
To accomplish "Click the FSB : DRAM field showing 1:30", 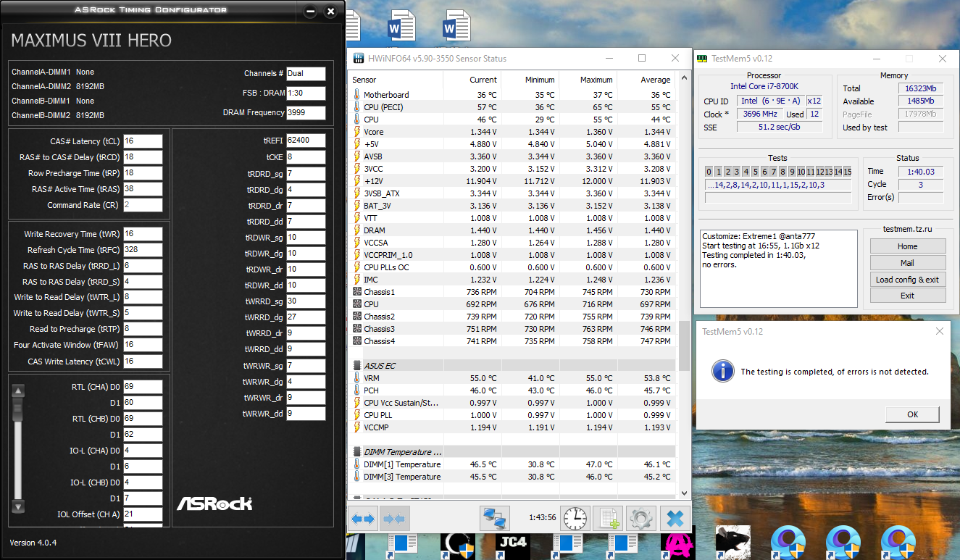I will point(306,93).
